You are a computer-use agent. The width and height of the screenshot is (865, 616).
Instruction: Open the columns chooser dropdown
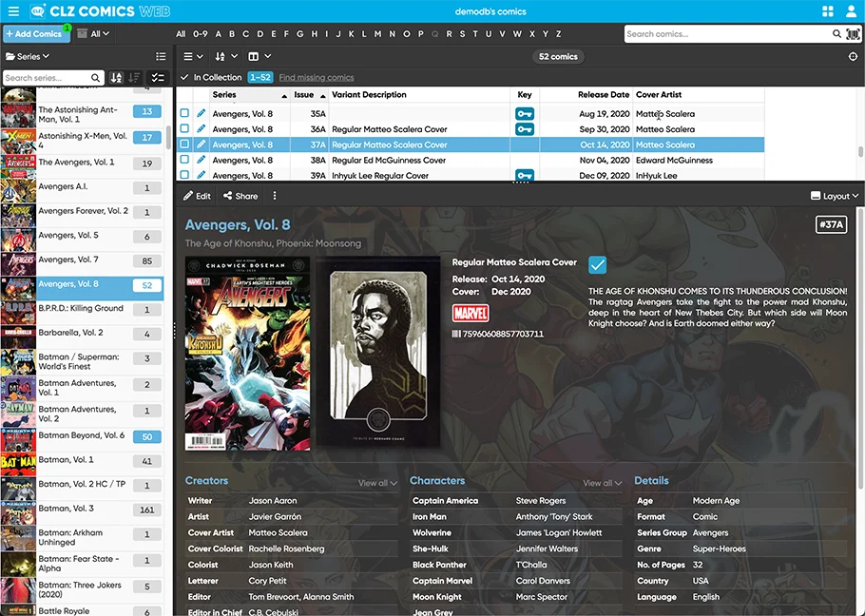[259, 56]
